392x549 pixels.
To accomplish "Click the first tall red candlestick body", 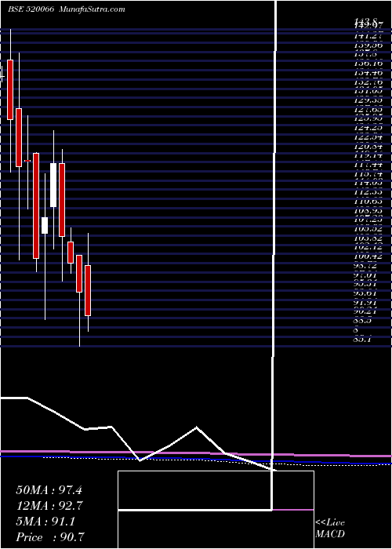I will click(x=10, y=89).
